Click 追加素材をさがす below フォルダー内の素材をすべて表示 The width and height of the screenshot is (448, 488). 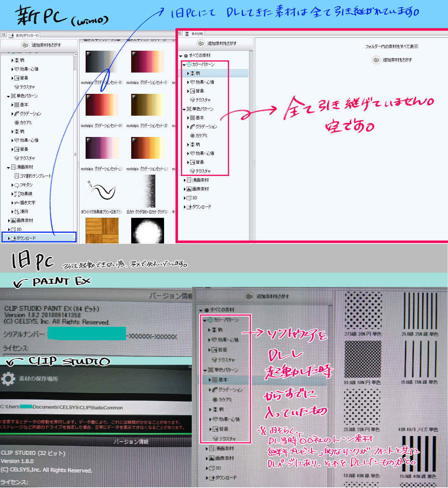[x=392, y=60]
